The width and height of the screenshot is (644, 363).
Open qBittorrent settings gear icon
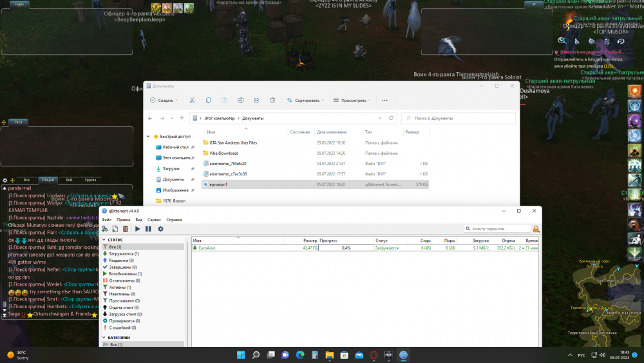[160, 229]
